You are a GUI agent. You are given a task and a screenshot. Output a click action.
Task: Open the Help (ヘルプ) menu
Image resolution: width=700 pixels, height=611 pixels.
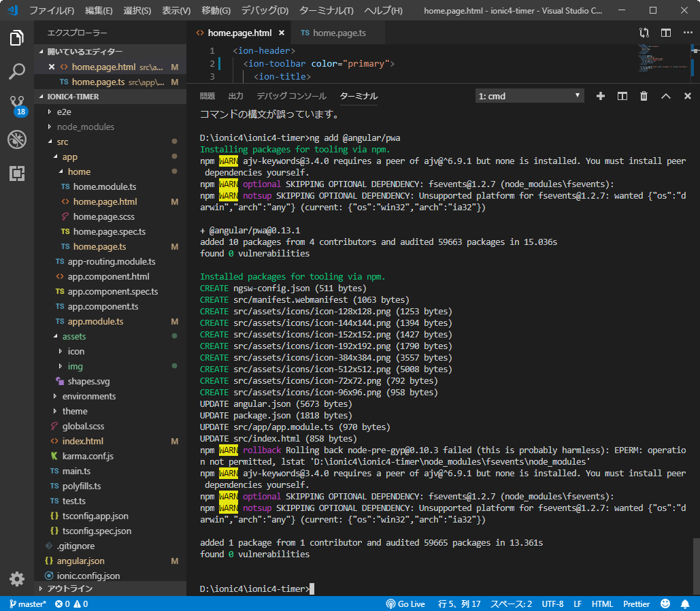click(383, 10)
